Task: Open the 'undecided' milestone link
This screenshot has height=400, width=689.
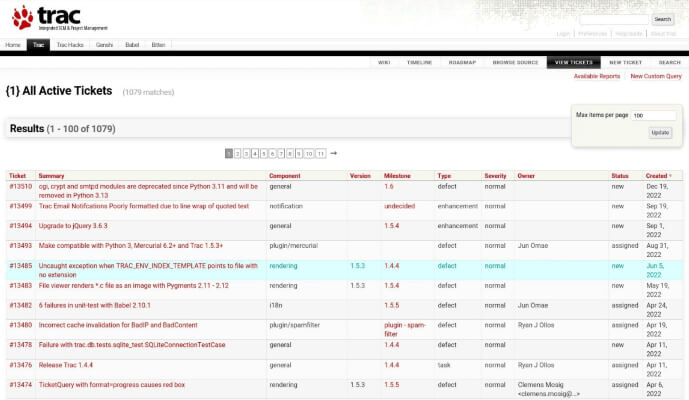Action: (x=399, y=206)
